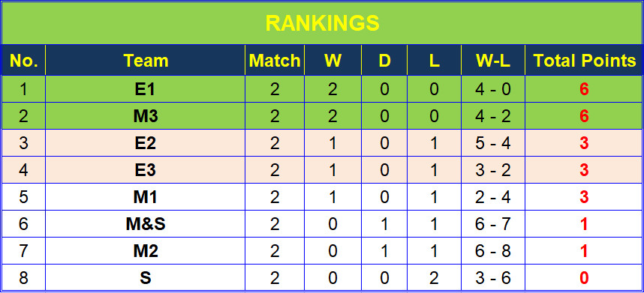Click total points 0 for team S
The height and width of the screenshot is (293, 644).
pos(584,278)
